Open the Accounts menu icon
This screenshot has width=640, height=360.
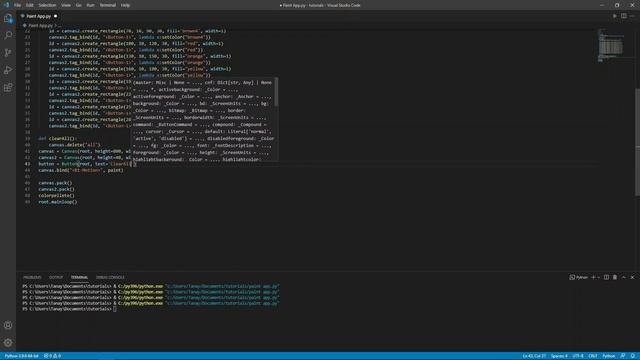8,325
